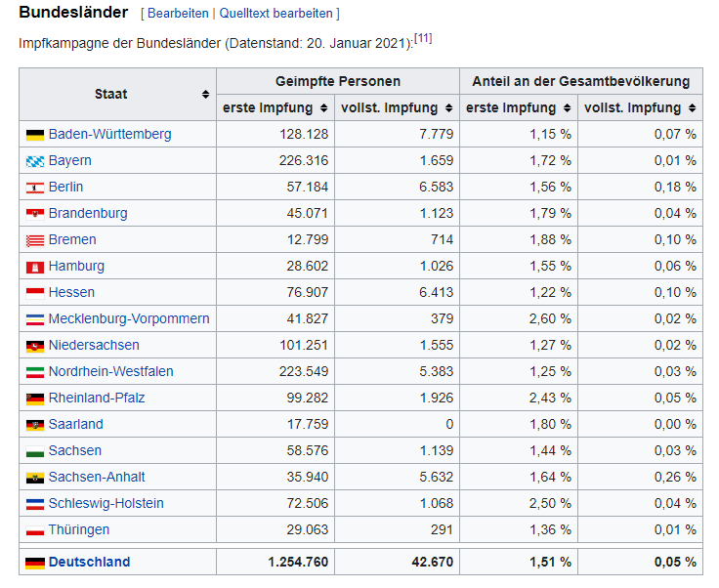This screenshot has width=719, height=588.
Task: Follow footnote reference 11
Action: [x=423, y=38]
